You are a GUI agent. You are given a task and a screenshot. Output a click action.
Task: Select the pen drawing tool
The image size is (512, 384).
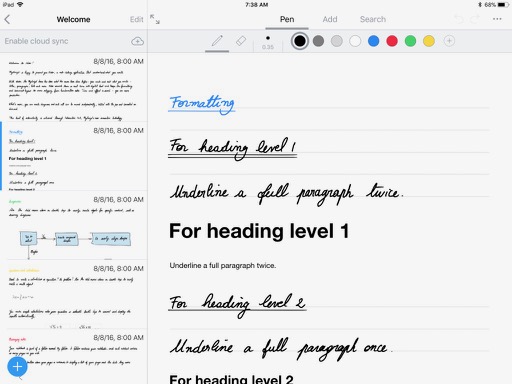point(217,41)
